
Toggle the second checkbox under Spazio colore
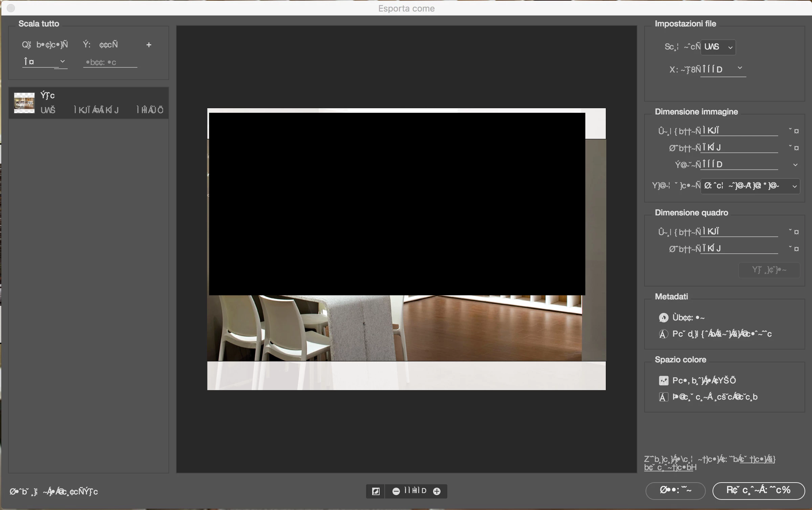[663, 397]
